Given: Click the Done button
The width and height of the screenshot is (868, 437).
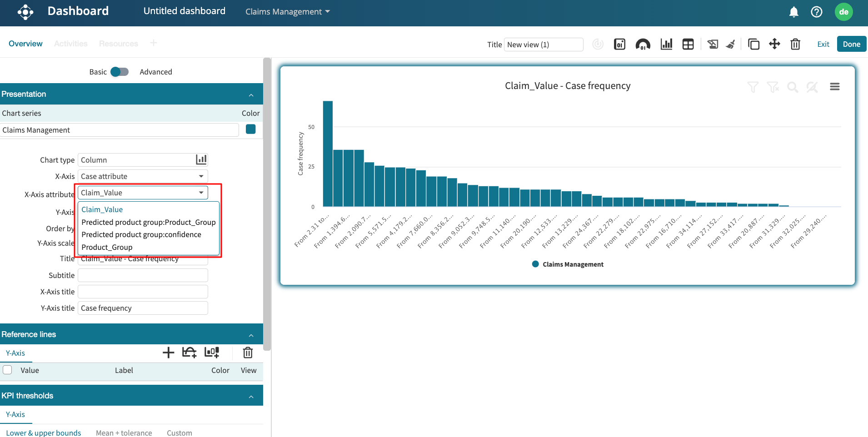Looking at the screenshot, I should 851,44.
